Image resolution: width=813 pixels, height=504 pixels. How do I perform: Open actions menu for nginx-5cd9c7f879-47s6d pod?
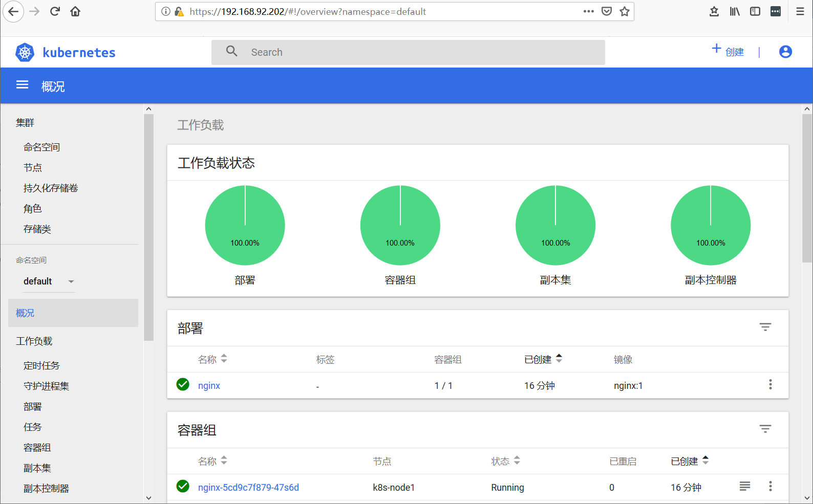click(x=770, y=486)
